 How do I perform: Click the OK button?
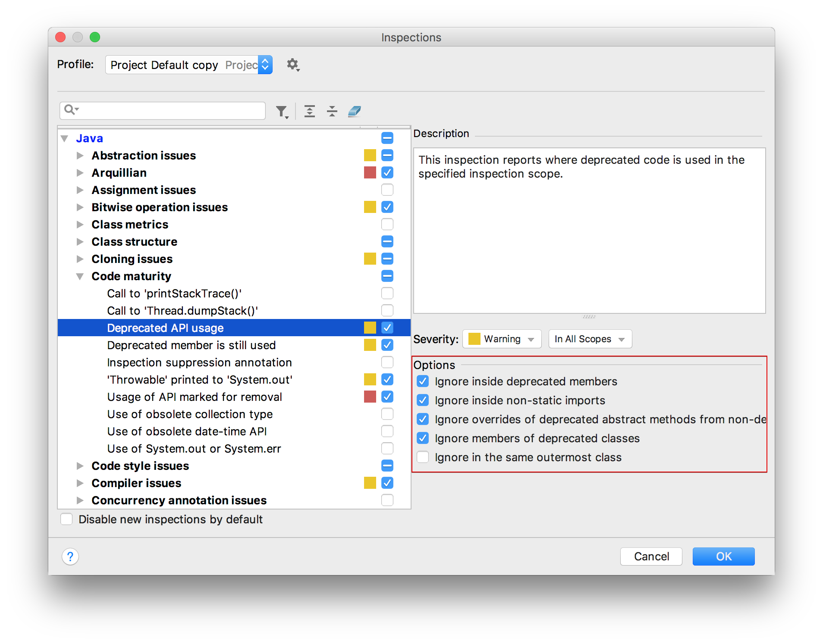[723, 556]
